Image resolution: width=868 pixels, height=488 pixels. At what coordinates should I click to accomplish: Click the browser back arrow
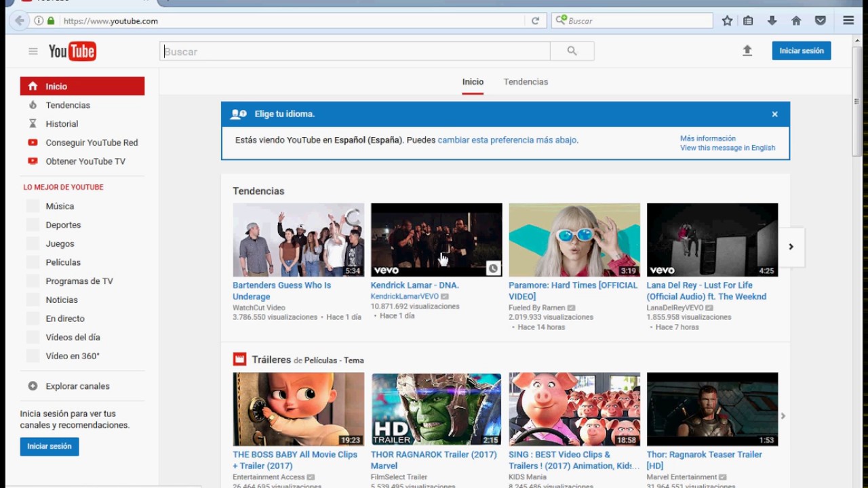click(x=20, y=21)
